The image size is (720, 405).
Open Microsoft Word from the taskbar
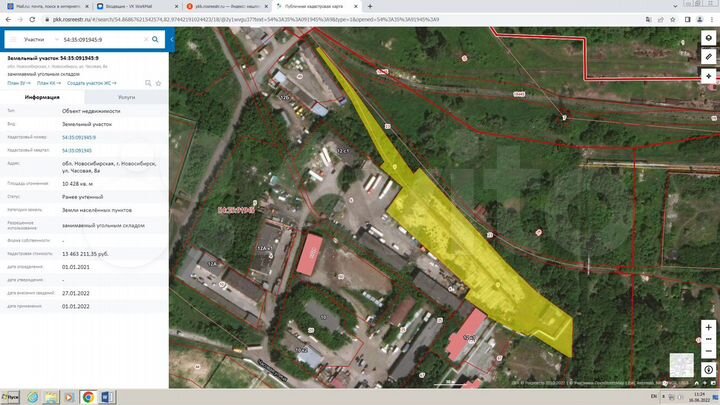click(x=107, y=396)
